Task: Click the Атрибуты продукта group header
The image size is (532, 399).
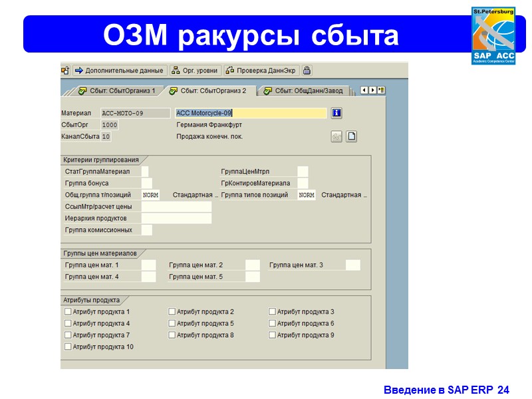Action: click(91, 301)
